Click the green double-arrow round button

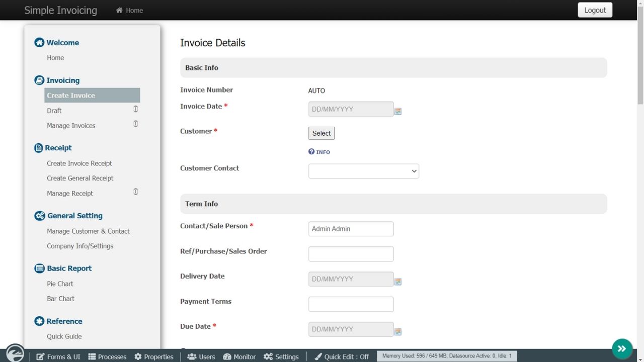pyautogui.click(x=622, y=348)
